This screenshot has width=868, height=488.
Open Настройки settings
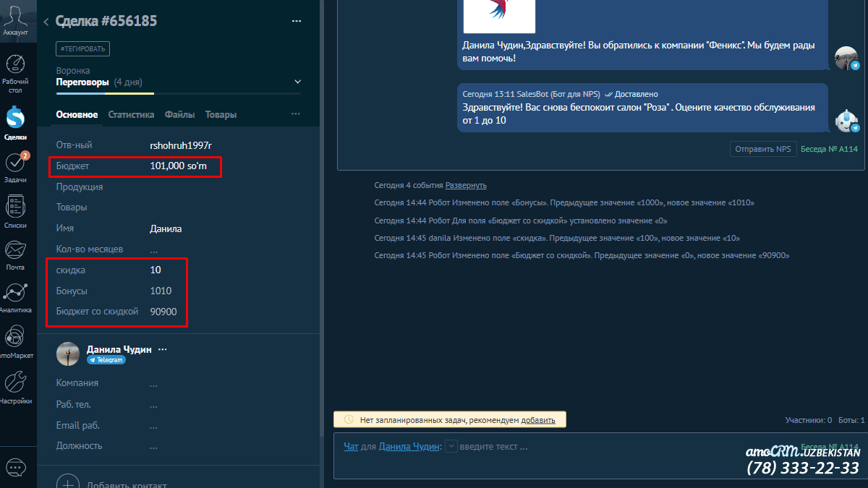coord(15,388)
